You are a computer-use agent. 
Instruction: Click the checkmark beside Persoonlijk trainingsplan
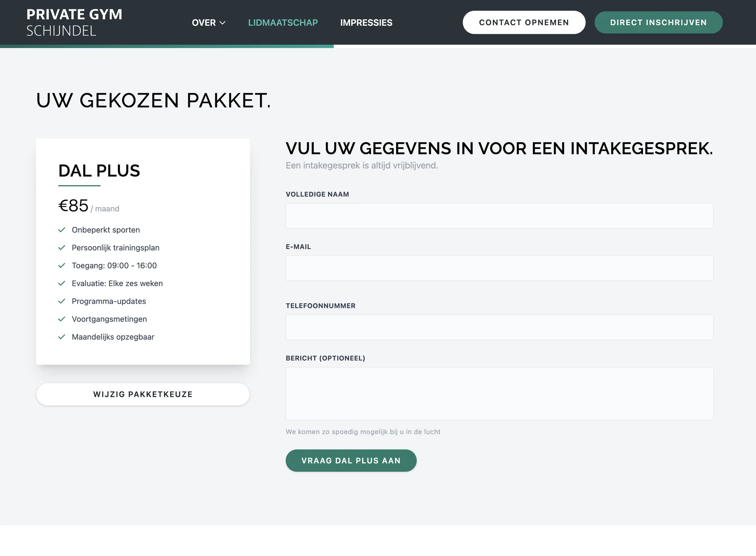pos(62,248)
